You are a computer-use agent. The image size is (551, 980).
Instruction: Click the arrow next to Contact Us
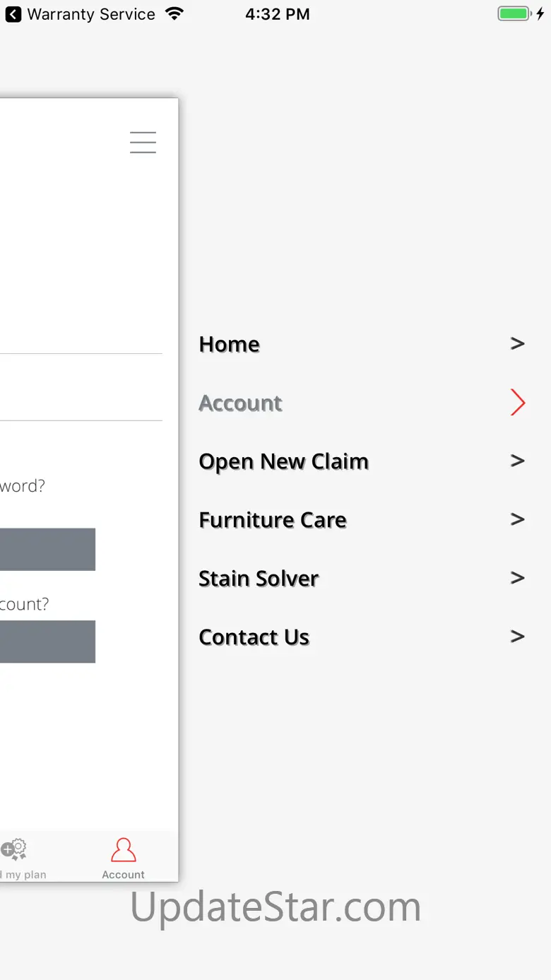[518, 637]
